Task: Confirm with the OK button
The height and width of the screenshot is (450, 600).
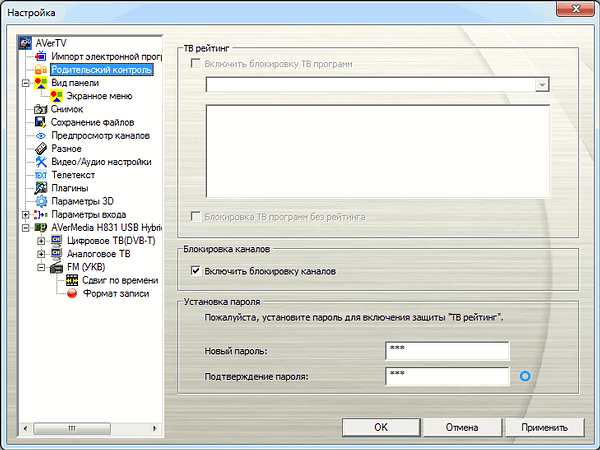Action: pos(381,427)
